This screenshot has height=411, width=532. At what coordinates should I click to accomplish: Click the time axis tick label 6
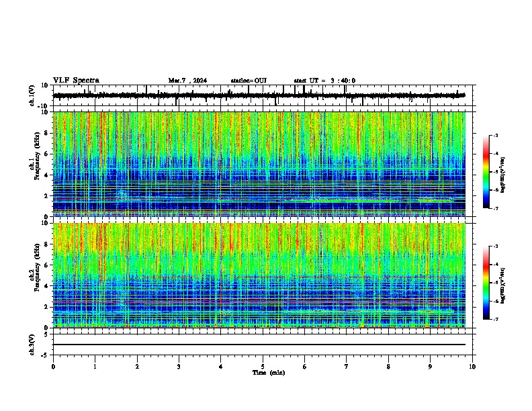pyautogui.click(x=305, y=367)
